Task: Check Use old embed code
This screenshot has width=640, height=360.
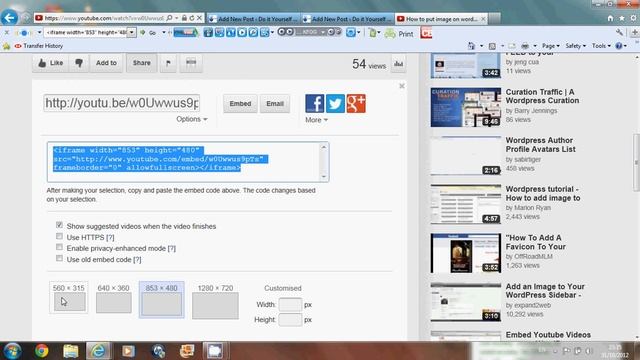Action: click(x=60, y=258)
